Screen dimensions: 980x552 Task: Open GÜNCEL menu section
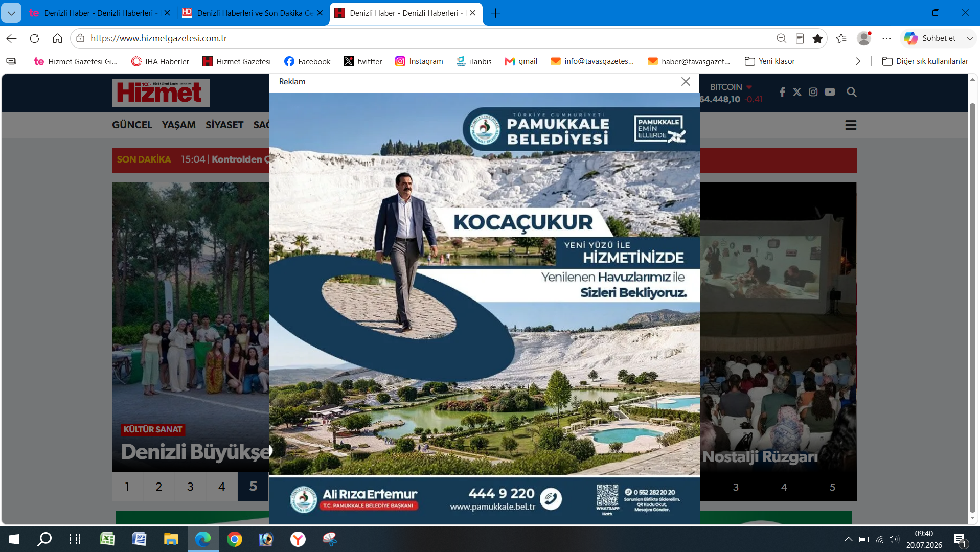[x=132, y=125]
